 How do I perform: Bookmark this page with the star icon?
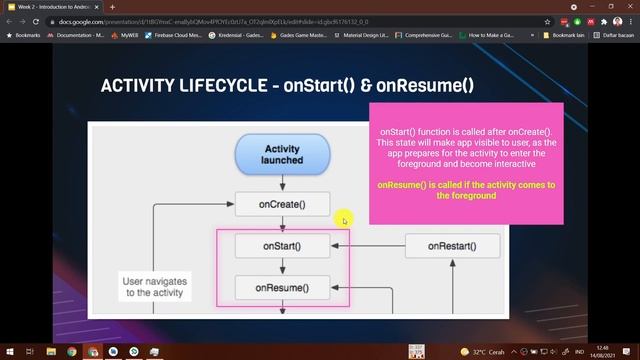[x=547, y=22]
